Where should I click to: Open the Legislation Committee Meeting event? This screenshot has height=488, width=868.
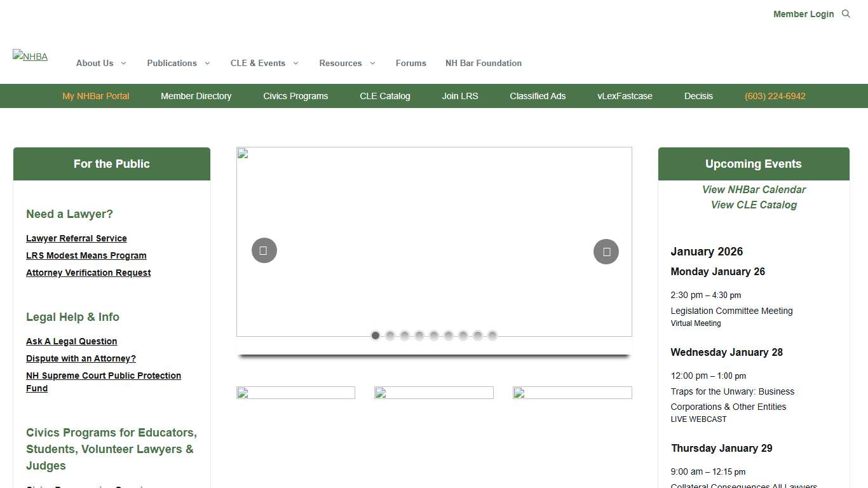pyautogui.click(x=731, y=311)
